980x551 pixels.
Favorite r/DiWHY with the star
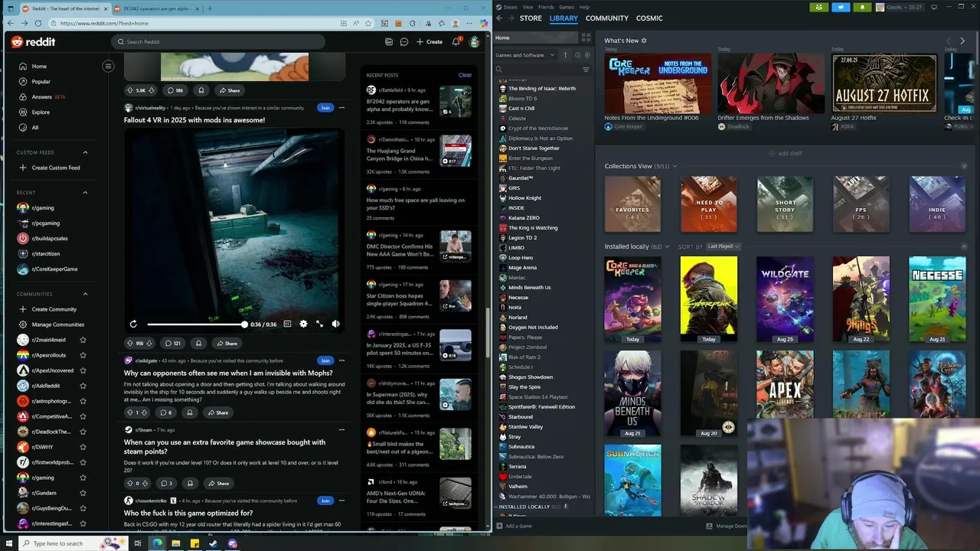(x=83, y=447)
